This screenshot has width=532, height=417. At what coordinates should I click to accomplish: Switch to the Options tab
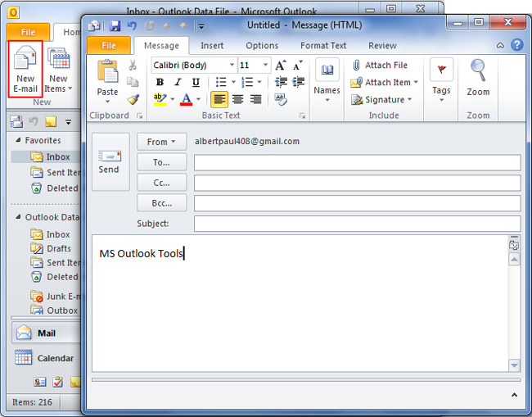click(262, 46)
